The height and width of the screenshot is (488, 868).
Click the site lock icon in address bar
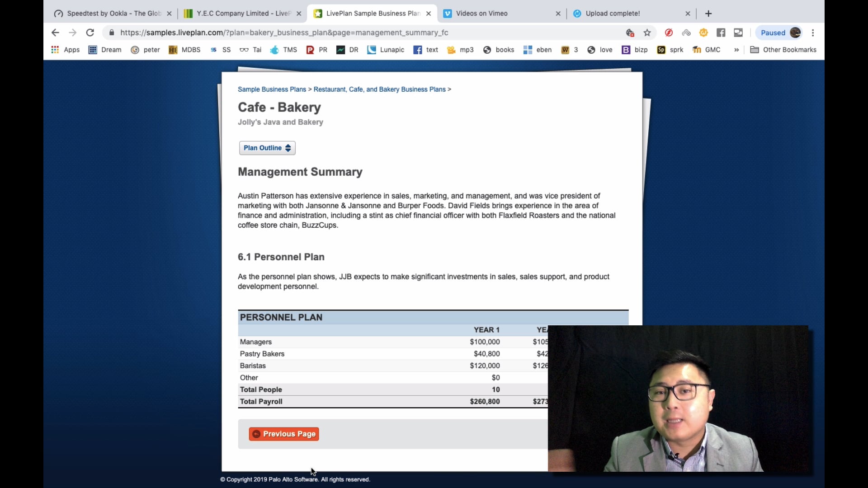(x=112, y=33)
